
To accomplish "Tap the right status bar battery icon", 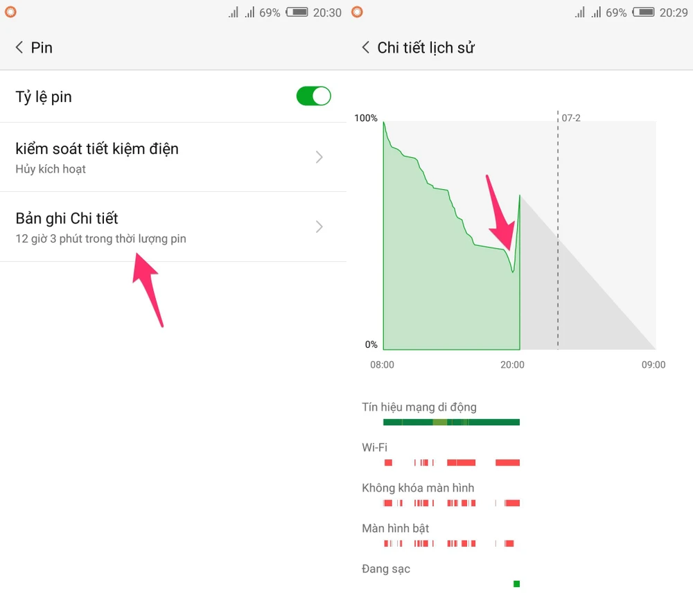I will [643, 12].
